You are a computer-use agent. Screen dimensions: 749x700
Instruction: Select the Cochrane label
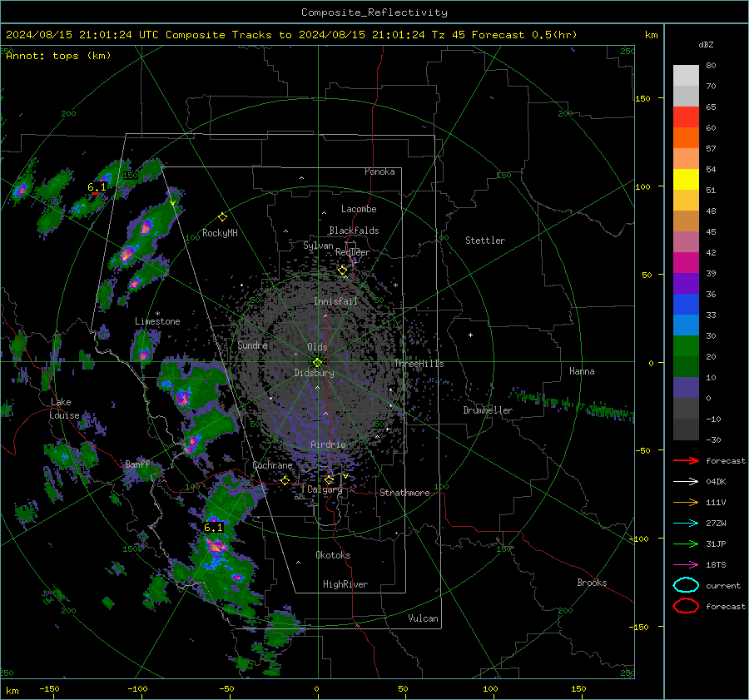tap(272, 465)
